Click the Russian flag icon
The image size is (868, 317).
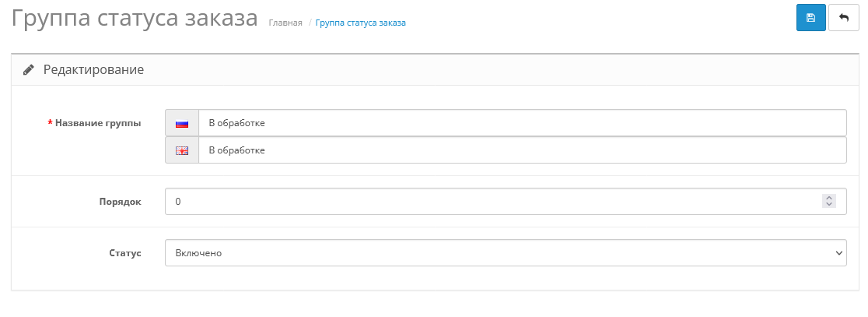click(x=182, y=123)
